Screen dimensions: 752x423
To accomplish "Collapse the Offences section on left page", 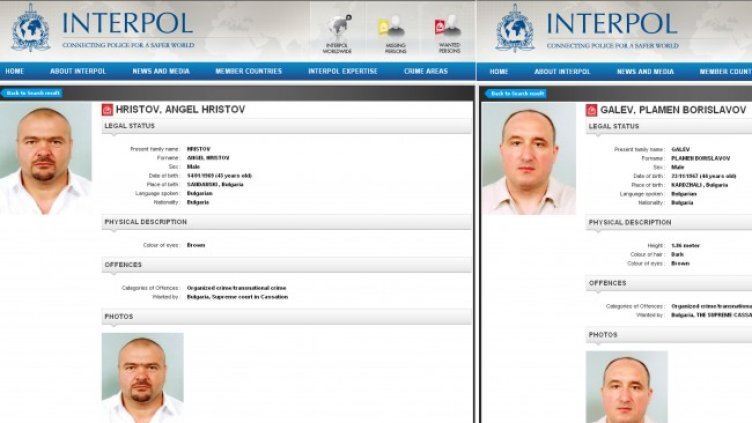I will [286, 265].
